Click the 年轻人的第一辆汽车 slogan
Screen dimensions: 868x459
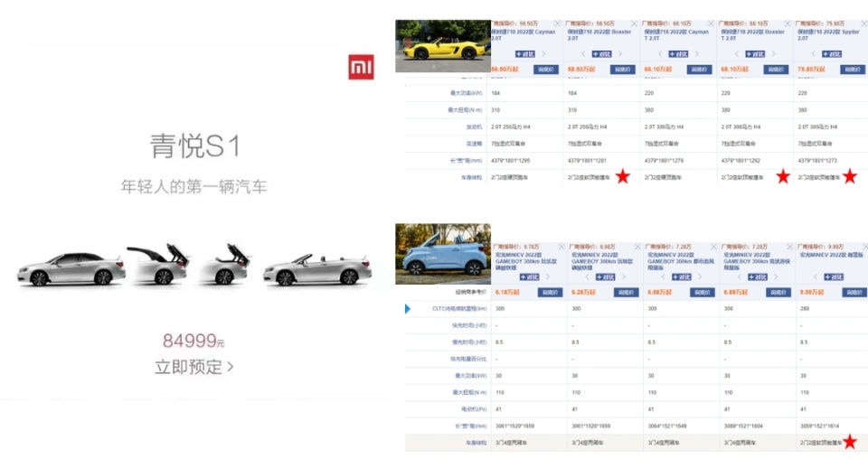(193, 186)
